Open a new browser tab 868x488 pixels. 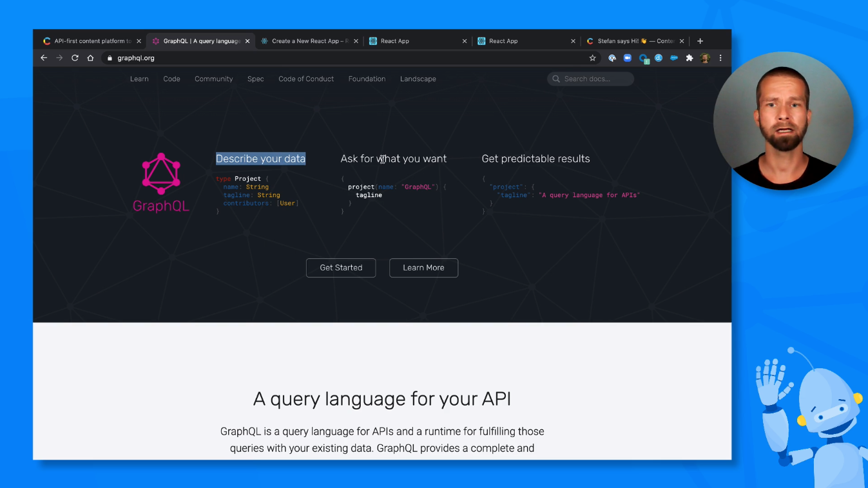coord(700,41)
